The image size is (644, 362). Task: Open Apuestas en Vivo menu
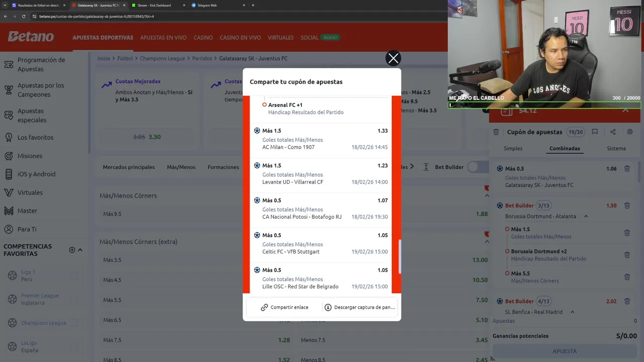click(164, 38)
